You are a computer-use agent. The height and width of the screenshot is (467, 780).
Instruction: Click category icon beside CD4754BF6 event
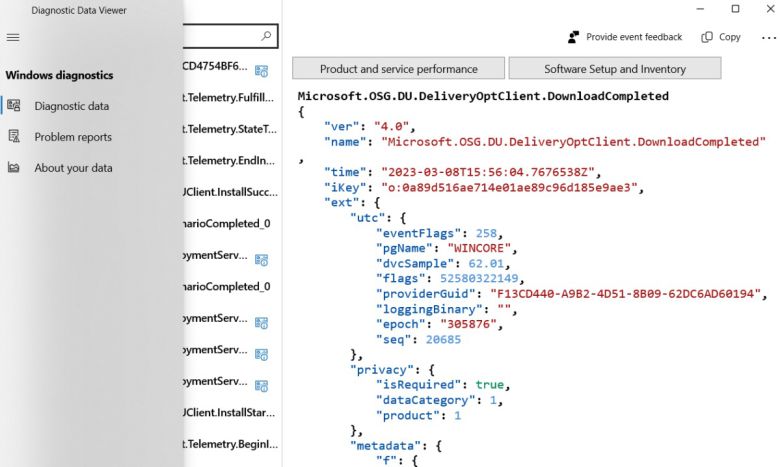click(x=261, y=70)
